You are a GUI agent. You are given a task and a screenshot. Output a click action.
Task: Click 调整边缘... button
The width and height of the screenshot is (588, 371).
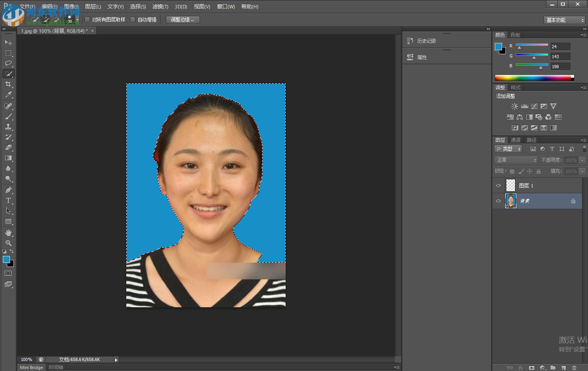182,20
